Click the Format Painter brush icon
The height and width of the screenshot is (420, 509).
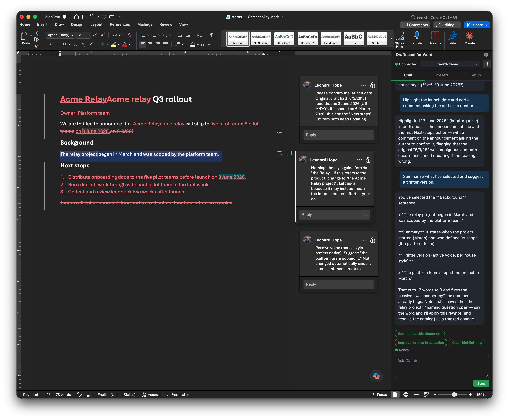(x=37, y=46)
